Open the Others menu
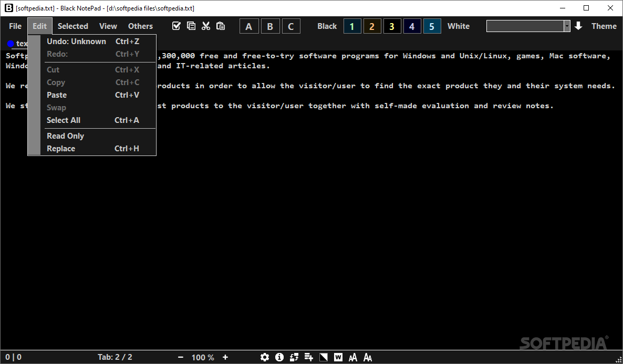The height and width of the screenshot is (364, 623). [x=140, y=26]
